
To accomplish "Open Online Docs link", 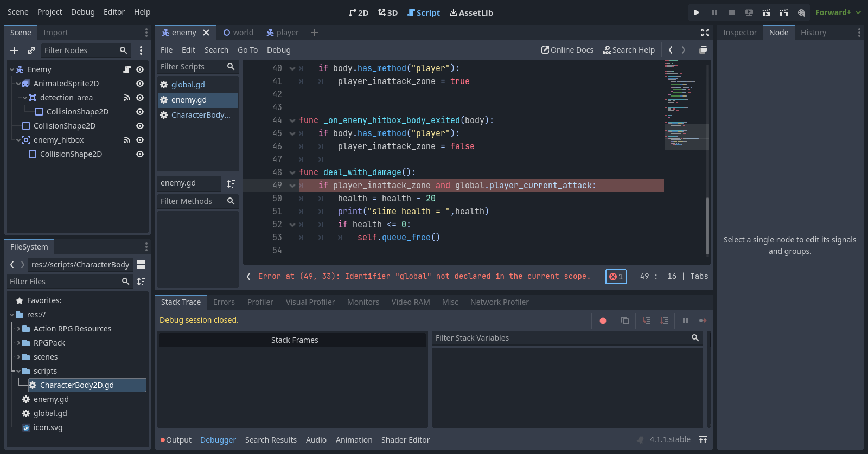I will (567, 50).
